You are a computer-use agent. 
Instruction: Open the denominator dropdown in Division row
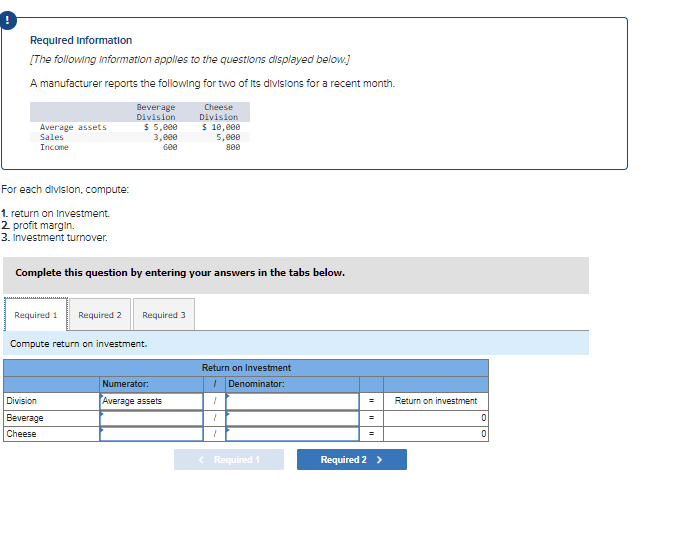[292, 401]
